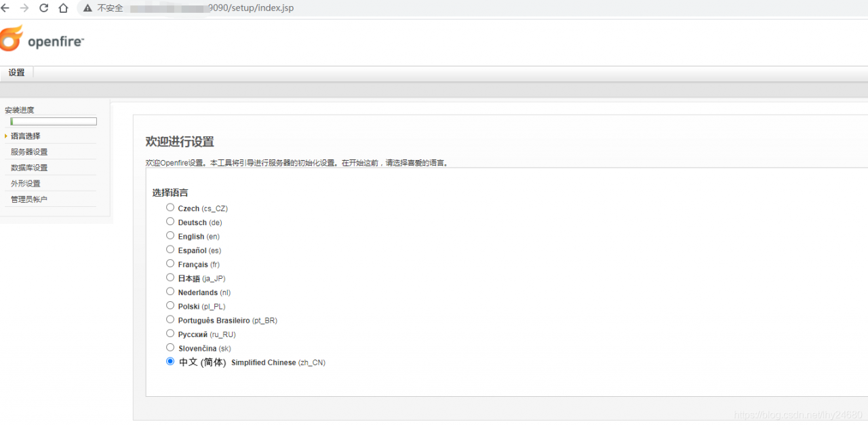This screenshot has height=426, width=868.
Task: Select the Slovenčina (sk) radio button
Action: 170,347
